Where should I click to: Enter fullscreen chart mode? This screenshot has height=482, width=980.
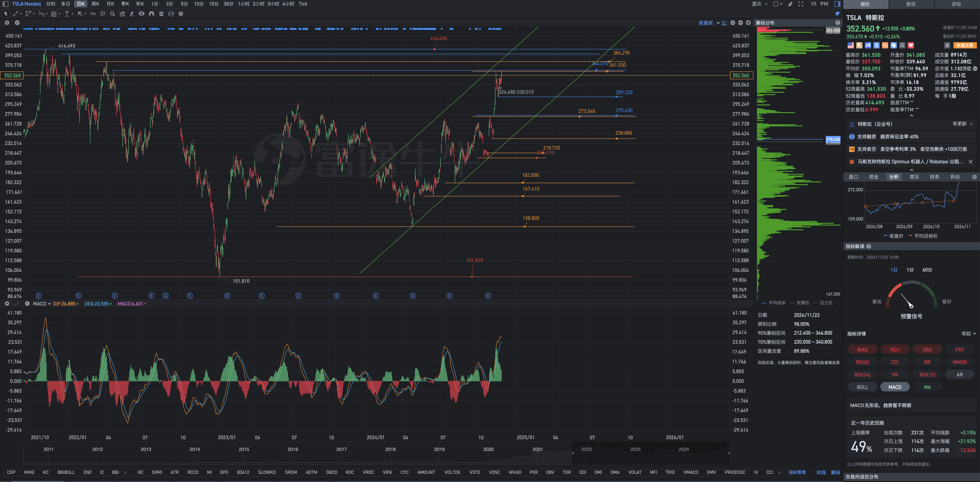[x=801, y=4]
